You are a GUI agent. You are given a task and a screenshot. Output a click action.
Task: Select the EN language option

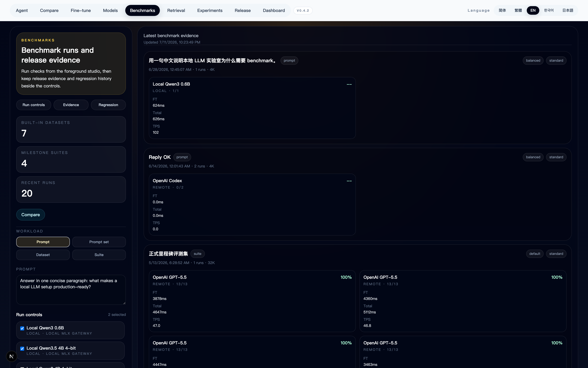click(533, 10)
